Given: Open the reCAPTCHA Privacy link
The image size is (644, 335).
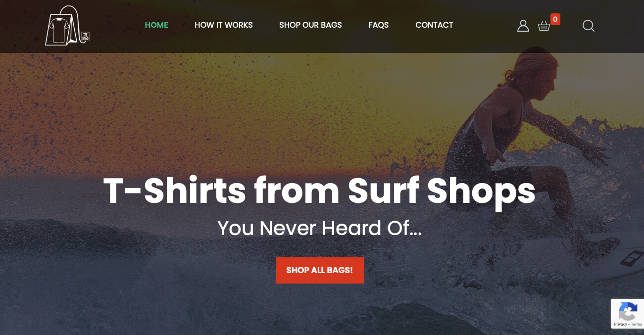Looking at the screenshot, I should [x=620, y=324].
